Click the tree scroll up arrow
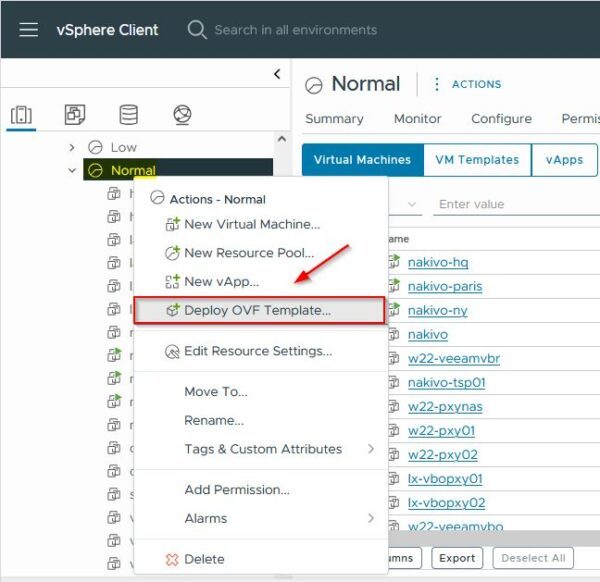 (x=282, y=139)
